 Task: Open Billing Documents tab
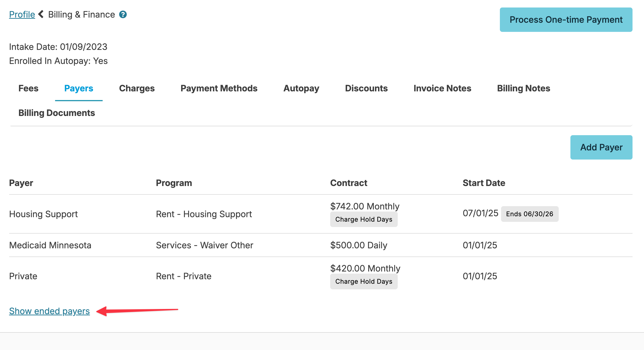[x=56, y=113]
